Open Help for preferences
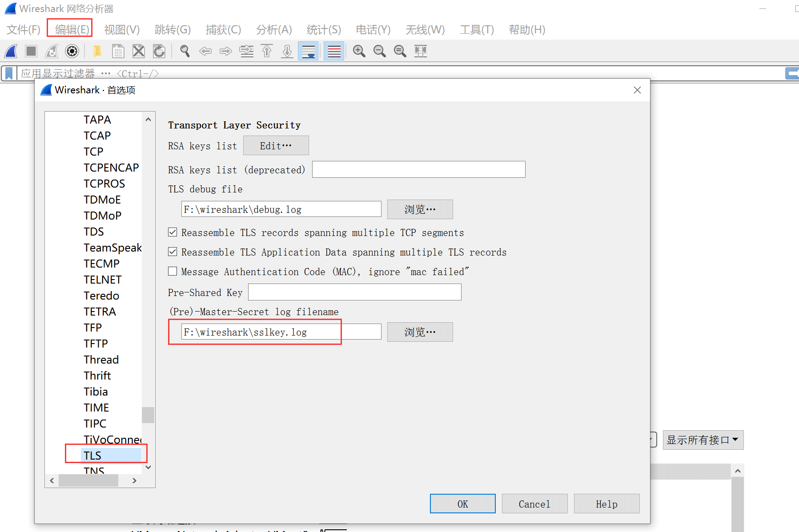Image resolution: width=799 pixels, height=532 pixels. pyautogui.click(x=607, y=504)
